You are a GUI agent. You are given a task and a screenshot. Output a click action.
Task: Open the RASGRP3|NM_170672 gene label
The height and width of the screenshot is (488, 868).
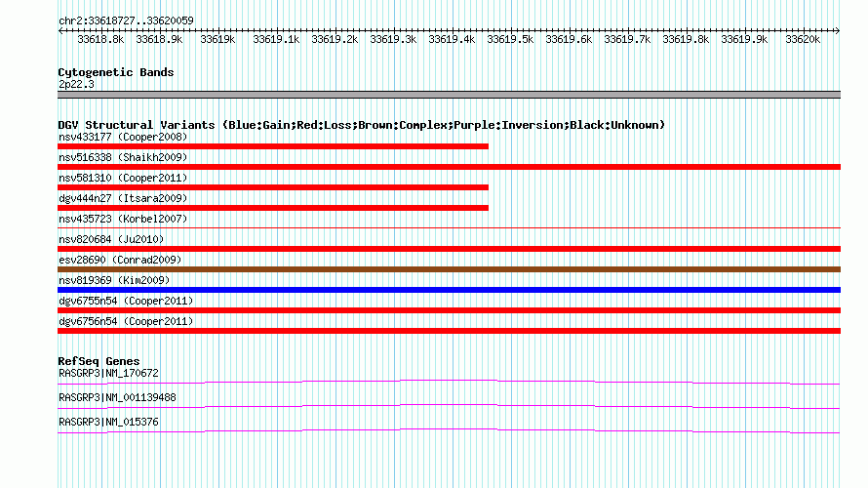pyautogui.click(x=108, y=374)
